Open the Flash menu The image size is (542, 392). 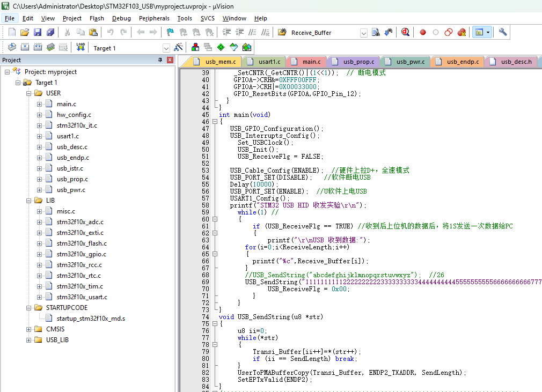[x=97, y=18]
